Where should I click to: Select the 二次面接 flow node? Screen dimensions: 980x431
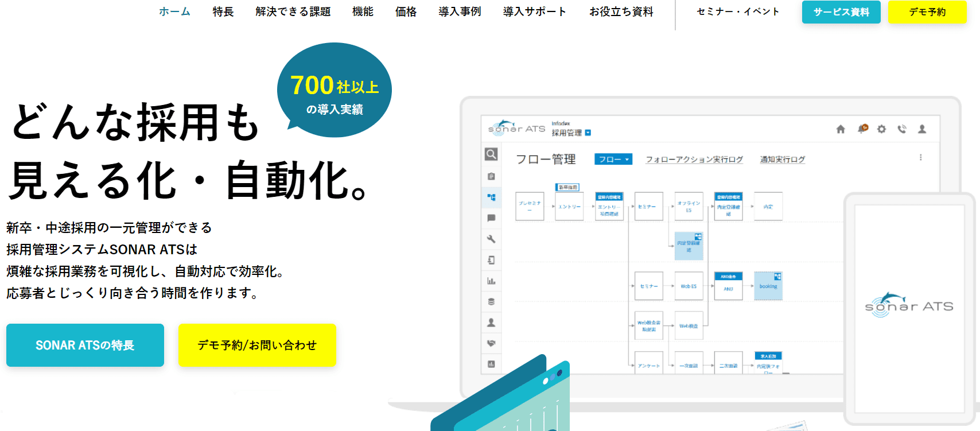coord(728,363)
